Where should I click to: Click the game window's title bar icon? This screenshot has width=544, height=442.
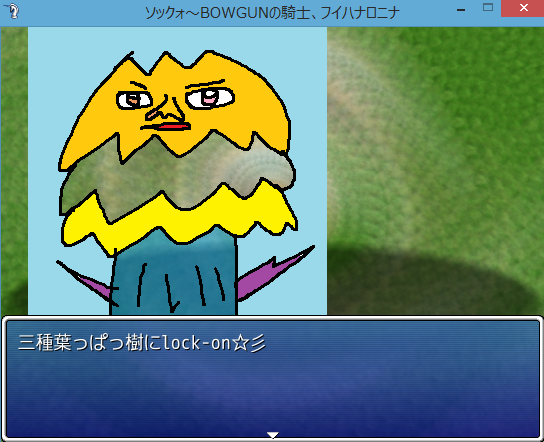13,11
